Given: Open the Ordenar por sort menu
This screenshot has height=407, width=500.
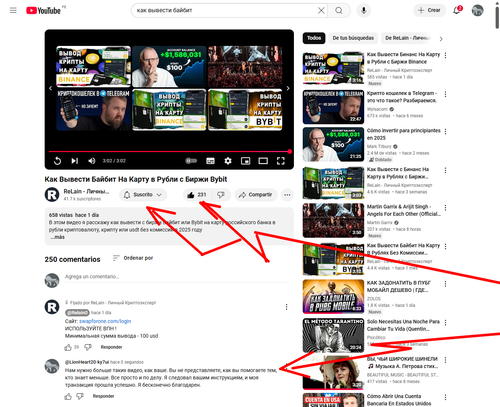Looking at the screenshot, I should click(x=133, y=258).
